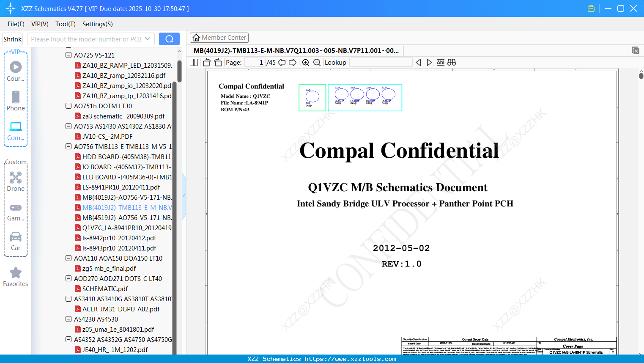Viewport: 644px width, 363px height.
Task: Select the MB(4019J2)-TMB113 document tab
Action: coord(296,50)
